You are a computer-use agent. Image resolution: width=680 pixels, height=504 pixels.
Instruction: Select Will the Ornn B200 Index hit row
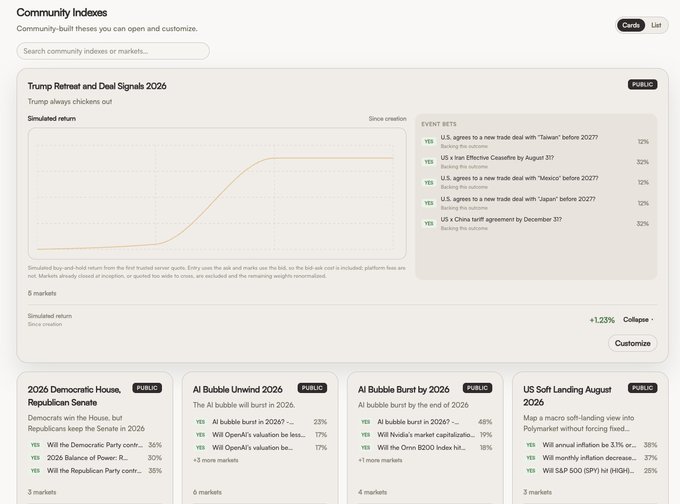tap(425, 448)
